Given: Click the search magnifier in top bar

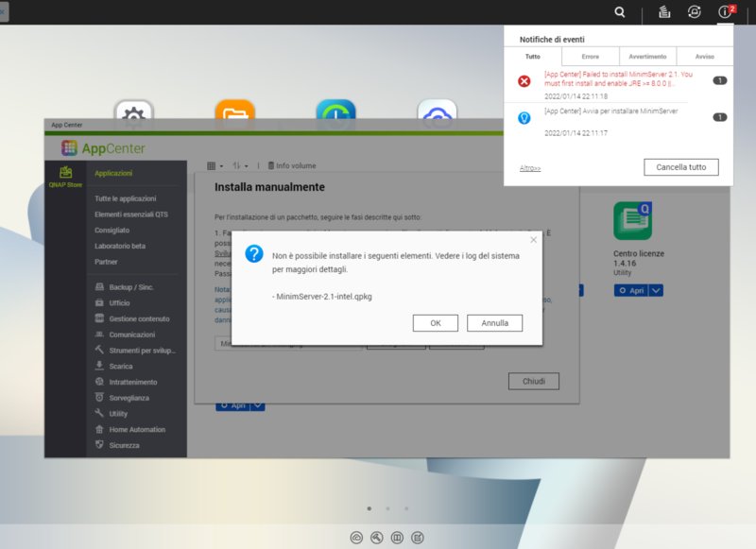Looking at the screenshot, I should (x=620, y=12).
